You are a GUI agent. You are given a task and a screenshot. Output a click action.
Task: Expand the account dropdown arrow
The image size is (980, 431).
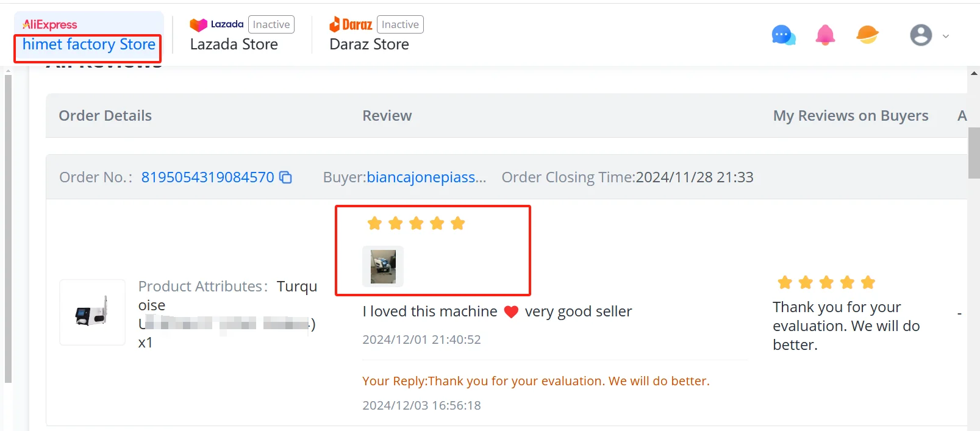pos(946,36)
